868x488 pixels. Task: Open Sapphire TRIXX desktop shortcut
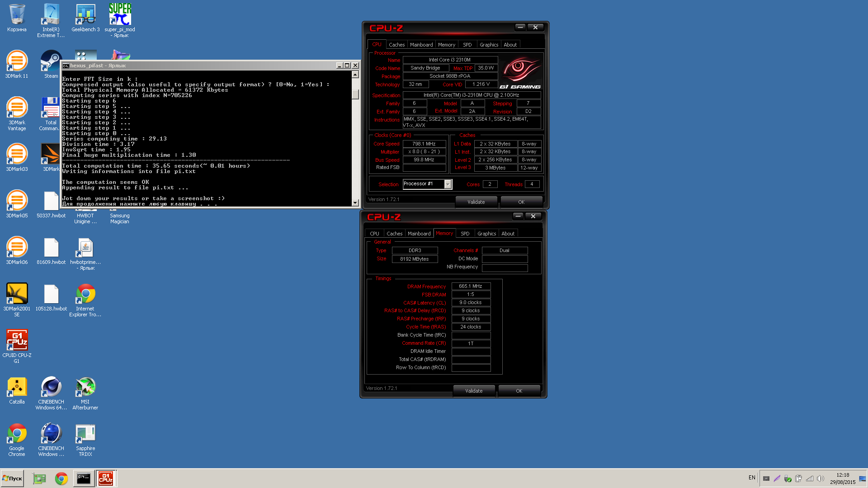pyautogui.click(x=85, y=440)
